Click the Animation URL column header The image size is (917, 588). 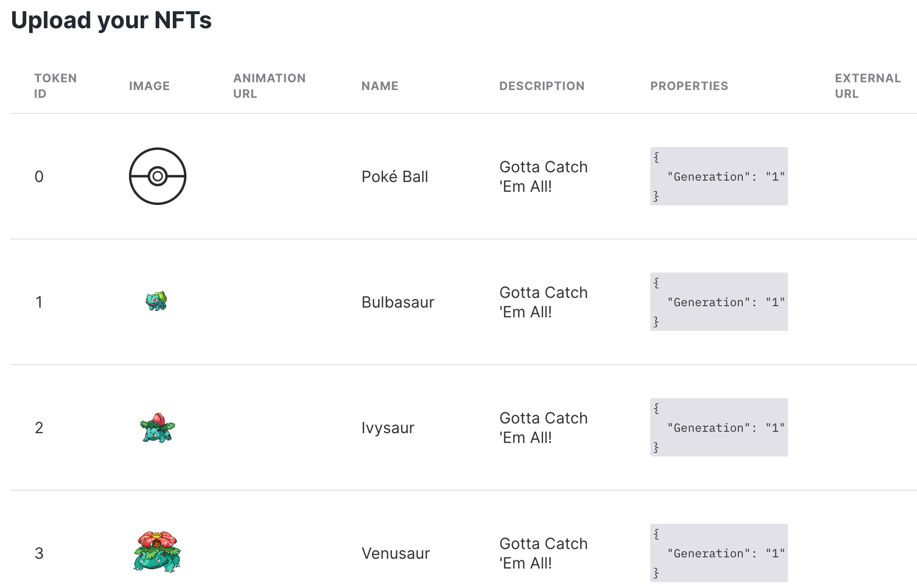tap(269, 86)
